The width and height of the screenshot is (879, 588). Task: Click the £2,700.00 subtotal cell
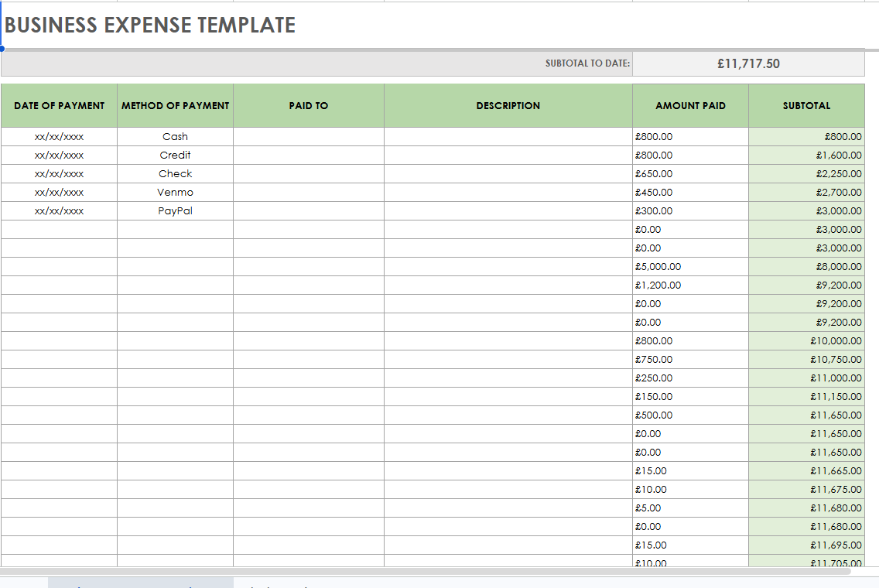[806, 192]
